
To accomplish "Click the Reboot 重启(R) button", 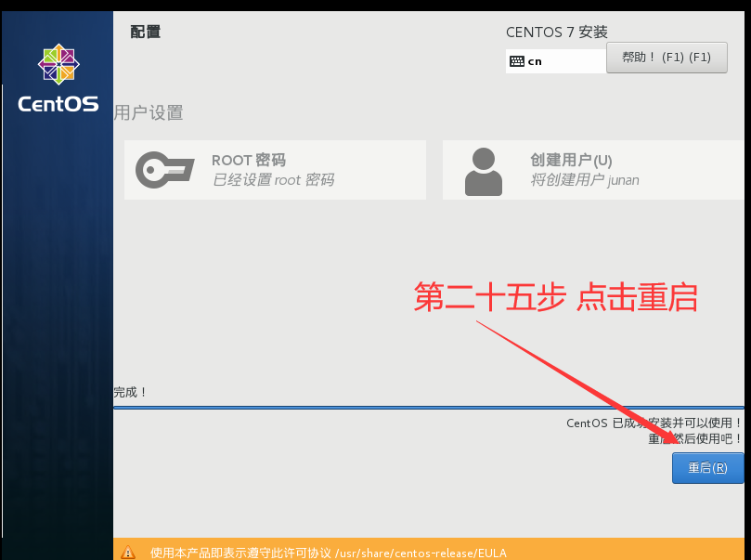I will coord(707,467).
